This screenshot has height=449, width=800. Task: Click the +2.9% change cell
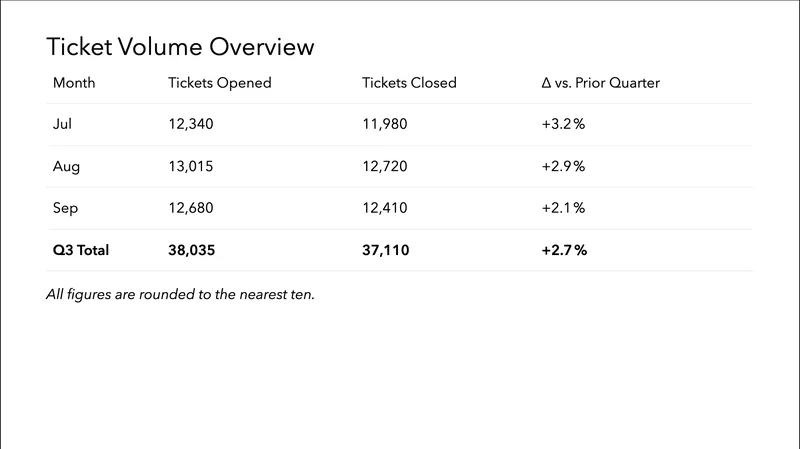562,166
